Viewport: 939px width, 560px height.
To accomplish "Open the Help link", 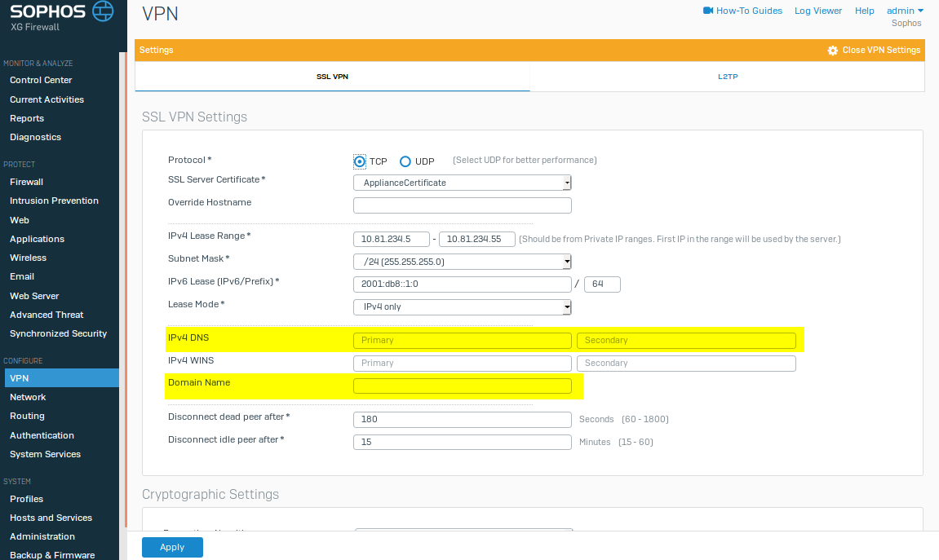I will click(x=864, y=11).
